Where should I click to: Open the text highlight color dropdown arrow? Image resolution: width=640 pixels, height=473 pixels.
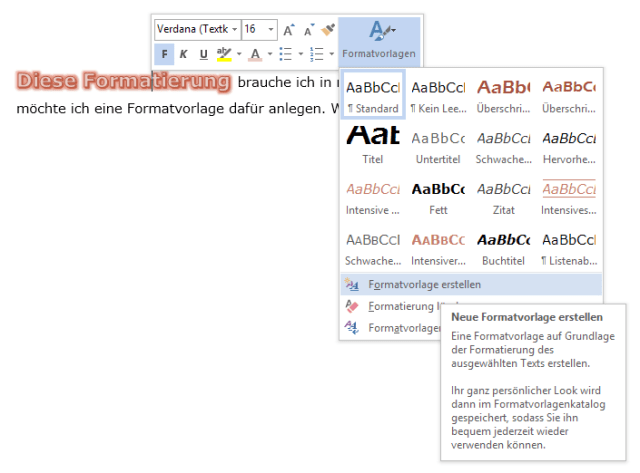click(x=239, y=54)
